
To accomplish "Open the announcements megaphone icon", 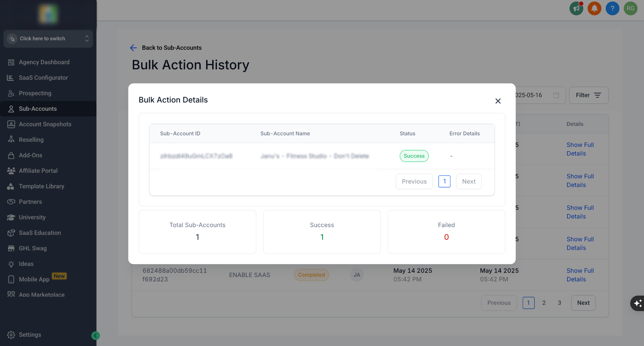I will click(576, 8).
